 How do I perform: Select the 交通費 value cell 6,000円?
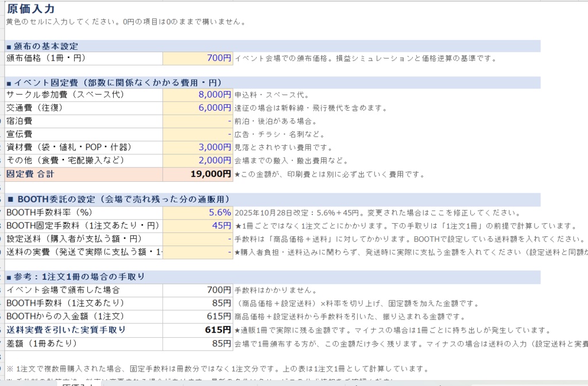click(x=198, y=108)
